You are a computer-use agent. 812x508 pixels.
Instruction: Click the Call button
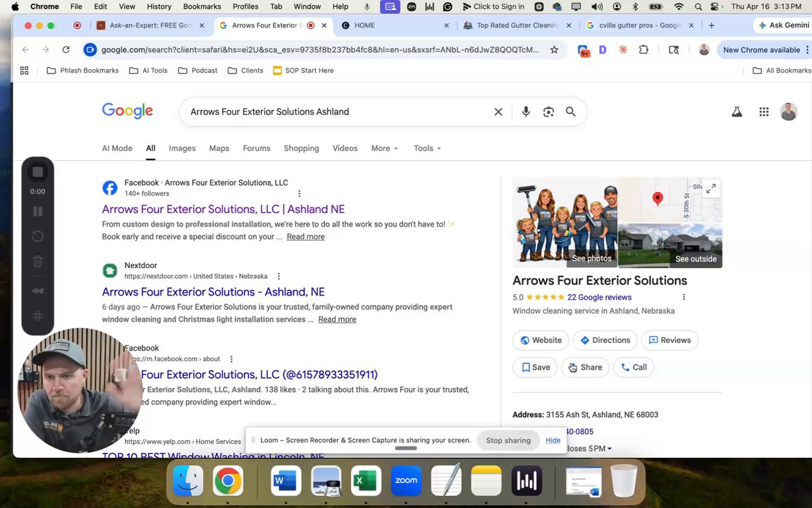click(x=634, y=367)
